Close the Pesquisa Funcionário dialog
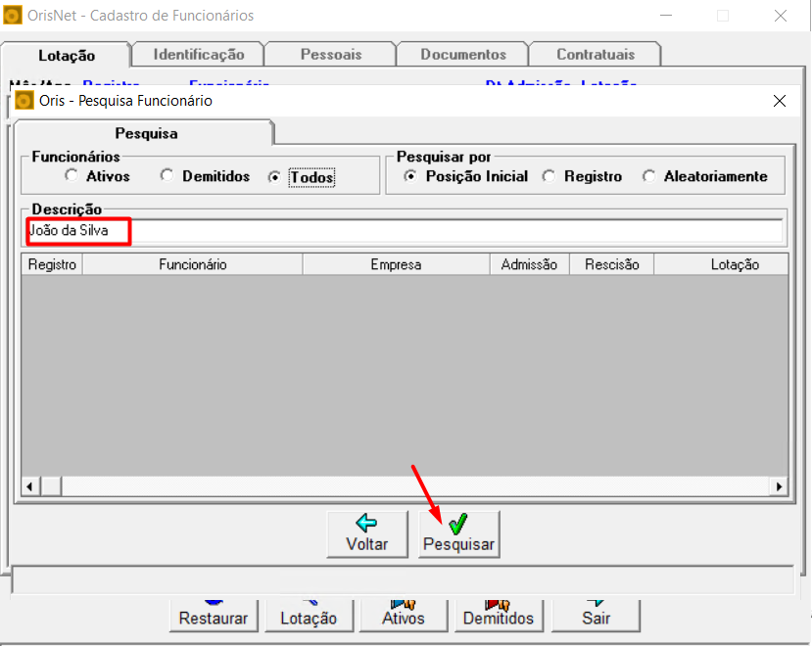 point(780,101)
